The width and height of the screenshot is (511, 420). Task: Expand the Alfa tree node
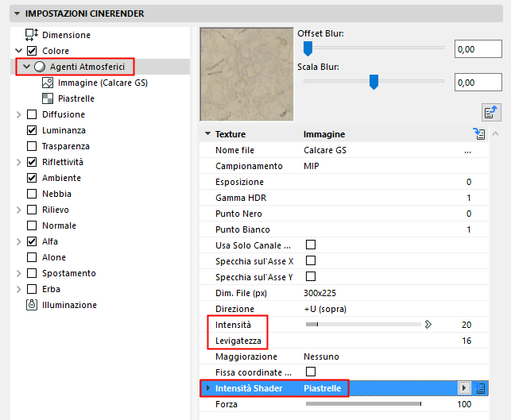tap(18, 241)
